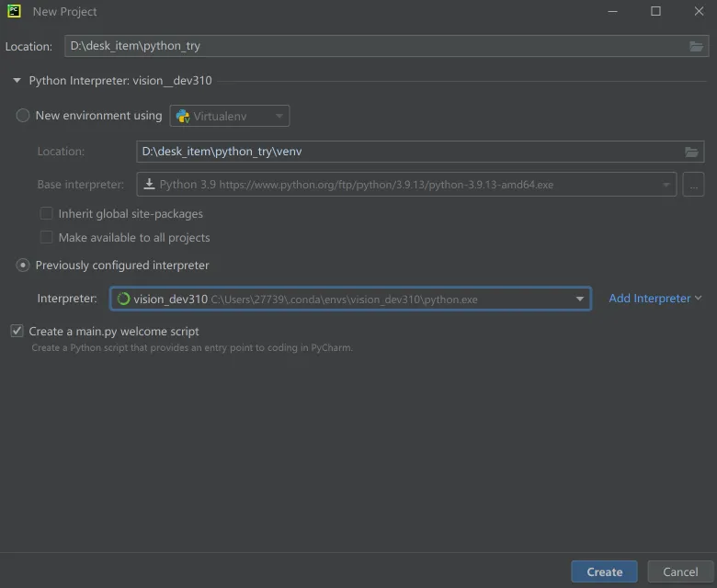The height and width of the screenshot is (588, 717).
Task: Select Previously configured interpreter radio button
Action: [x=23, y=266]
